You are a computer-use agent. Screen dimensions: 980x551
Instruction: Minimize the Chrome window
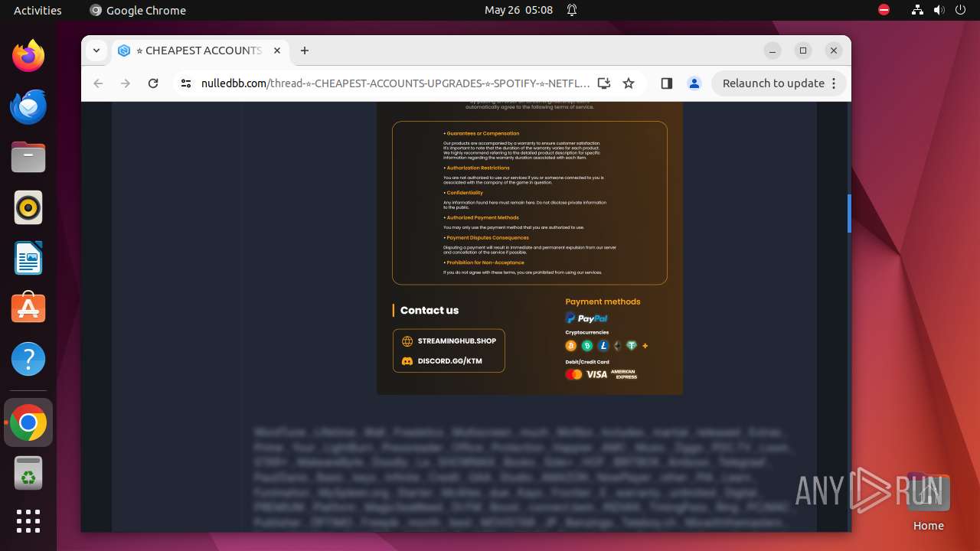(773, 51)
